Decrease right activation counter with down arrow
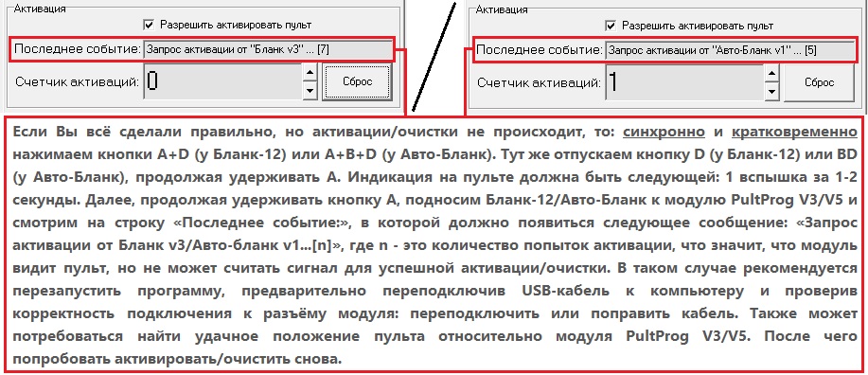 coord(772,91)
